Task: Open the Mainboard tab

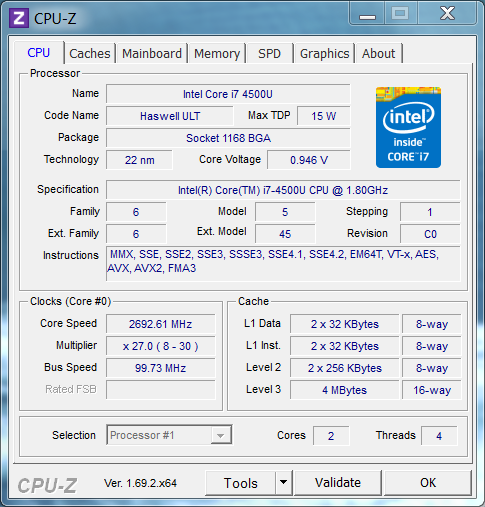Action: click(152, 53)
